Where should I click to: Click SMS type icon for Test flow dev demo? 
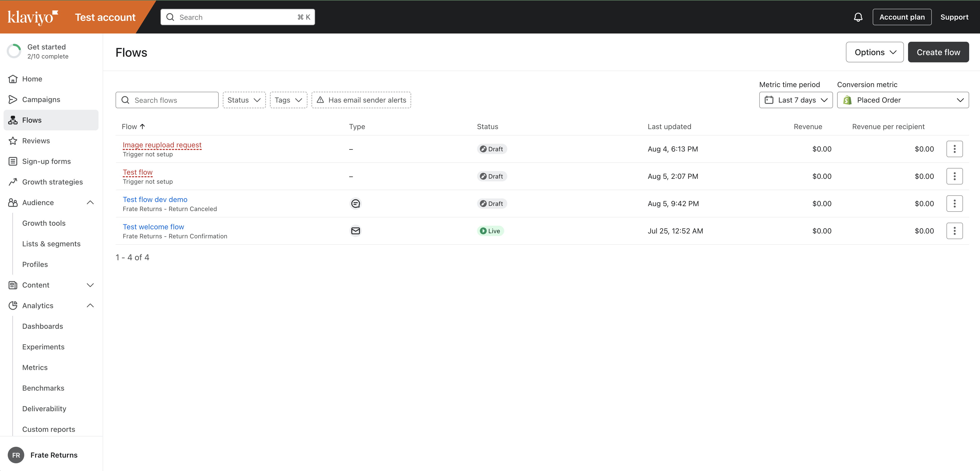[x=355, y=204]
